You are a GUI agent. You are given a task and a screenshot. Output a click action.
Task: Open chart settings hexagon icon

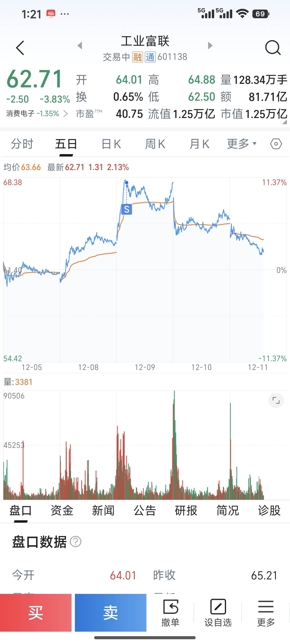pyautogui.click(x=276, y=144)
